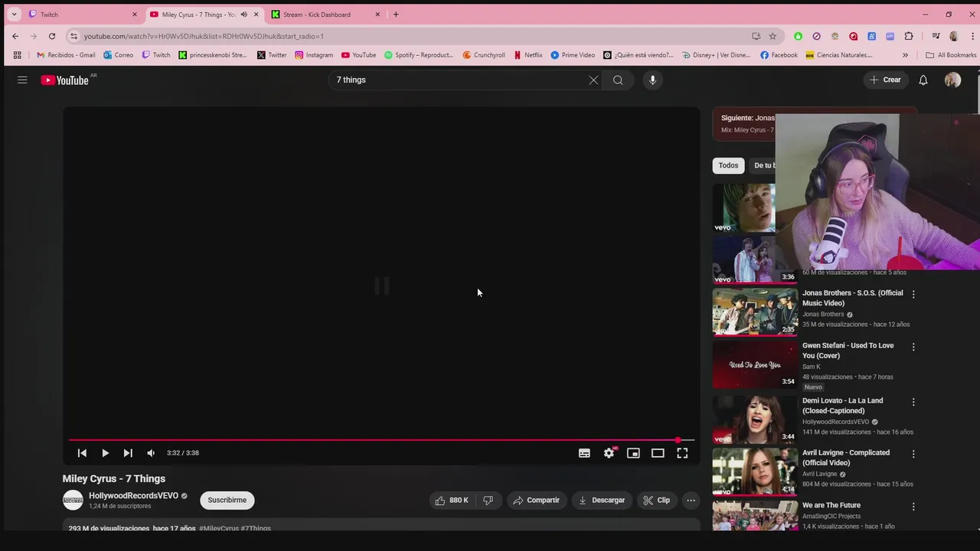The height and width of the screenshot is (551, 980).
Task: Clear the search box with X
Action: click(x=593, y=80)
